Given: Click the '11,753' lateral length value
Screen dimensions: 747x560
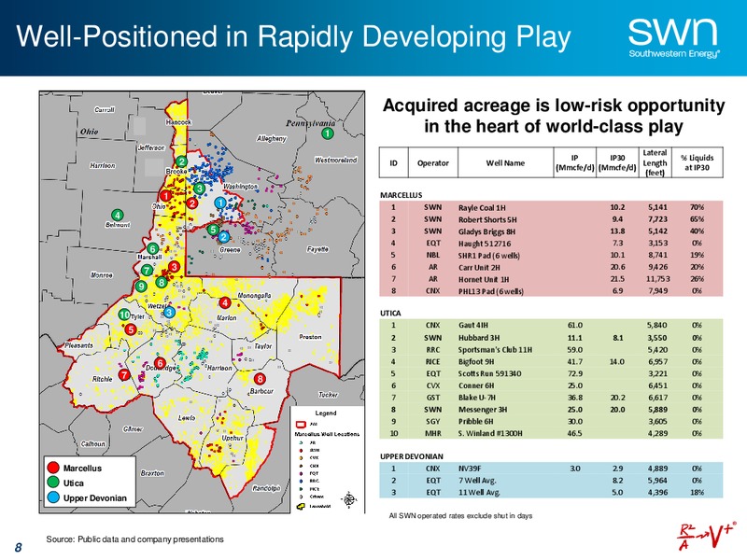Looking at the screenshot, I should pos(658,279).
